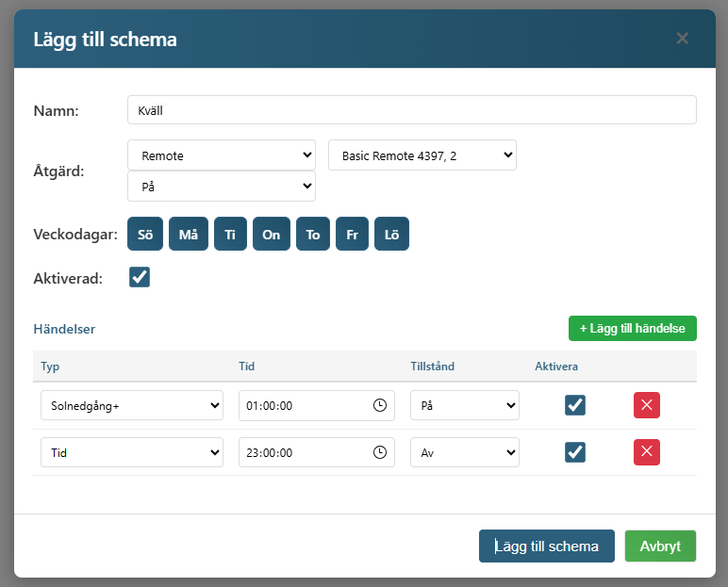Open time picker clock for 23:00:00
The height and width of the screenshot is (587, 728).
[380, 452]
